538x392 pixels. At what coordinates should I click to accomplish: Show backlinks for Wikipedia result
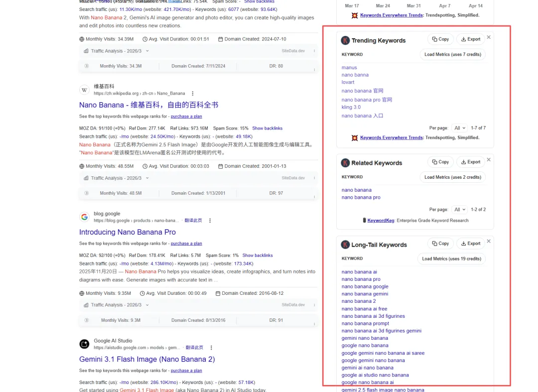point(268,129)
